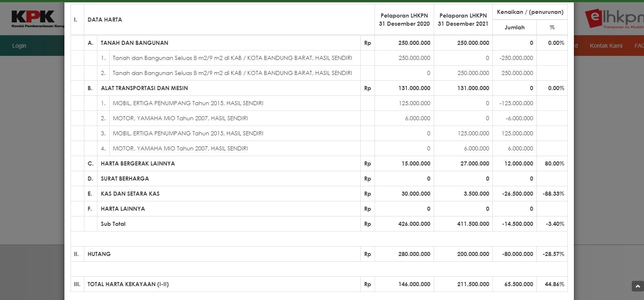Screen dimensions: 644x300
Task: Select value 211.500.000 in total row
Action: click(x=473, y=284)
